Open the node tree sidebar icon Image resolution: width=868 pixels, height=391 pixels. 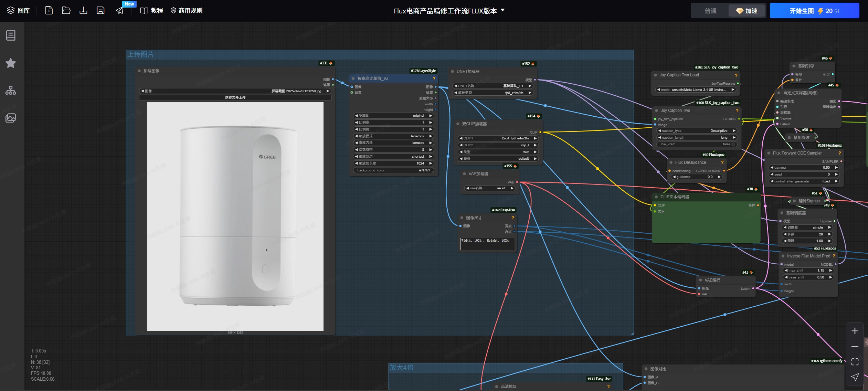(x=11, y=91)
